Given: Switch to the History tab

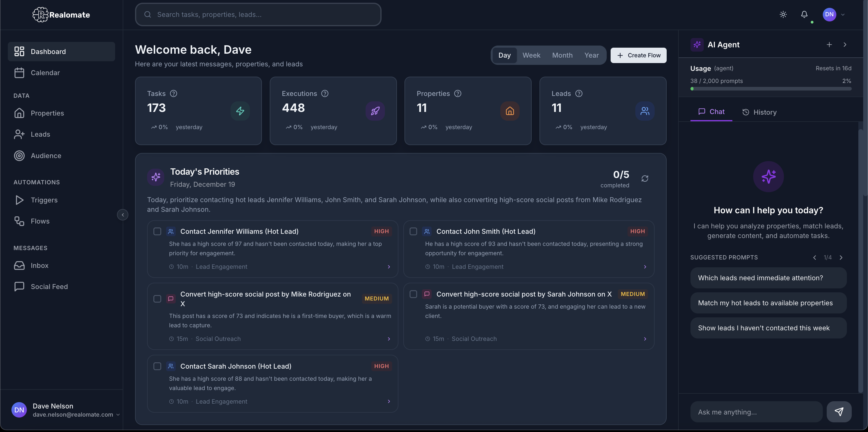Looking at the screenshot, I should 759,112.
